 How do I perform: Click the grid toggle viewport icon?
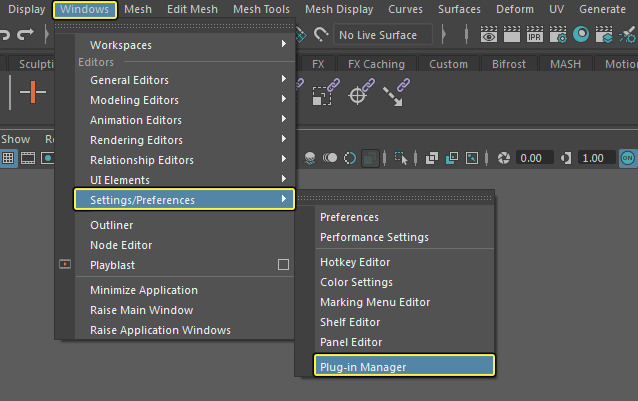(x=8, y=158)
